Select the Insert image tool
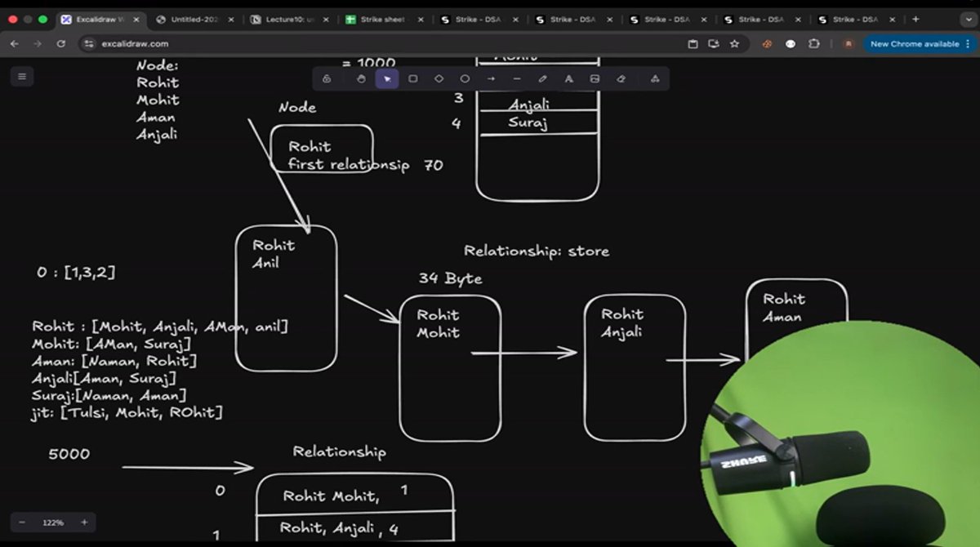The width and height of the screenshot is (980, 547). coord(595,79)
